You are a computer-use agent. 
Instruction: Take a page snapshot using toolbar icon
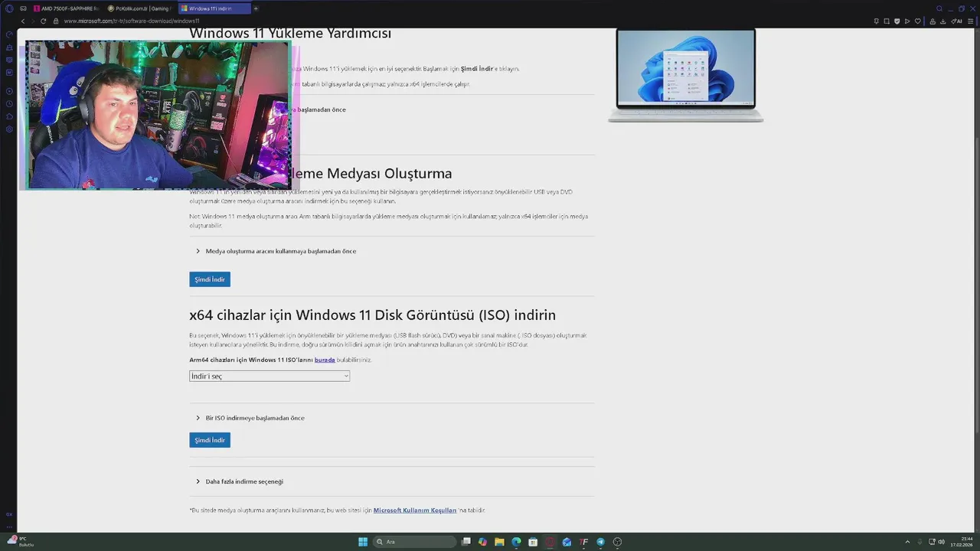click(x=887, y=21)
